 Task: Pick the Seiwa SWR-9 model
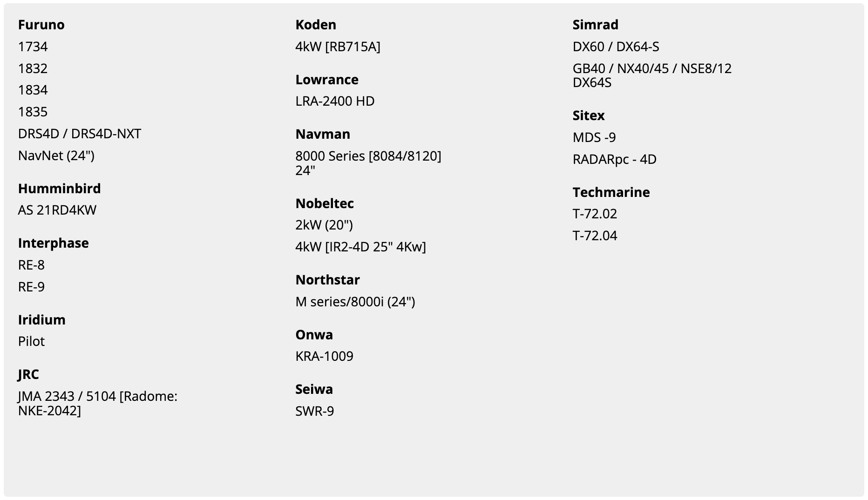(x=314, y=411)
